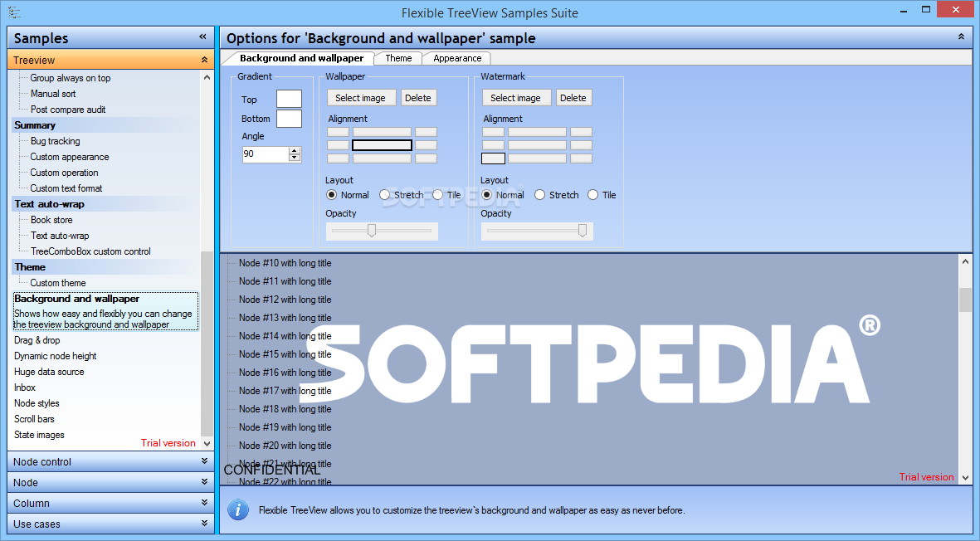Collapse the Treeview section

[204, 60]
